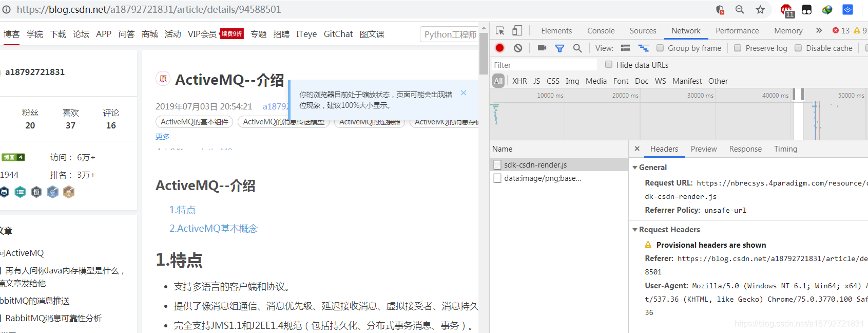The height and width of the screenshot is (333, 868).
Task: Toggle the network filter funnel icon
Action: [560, 48]
